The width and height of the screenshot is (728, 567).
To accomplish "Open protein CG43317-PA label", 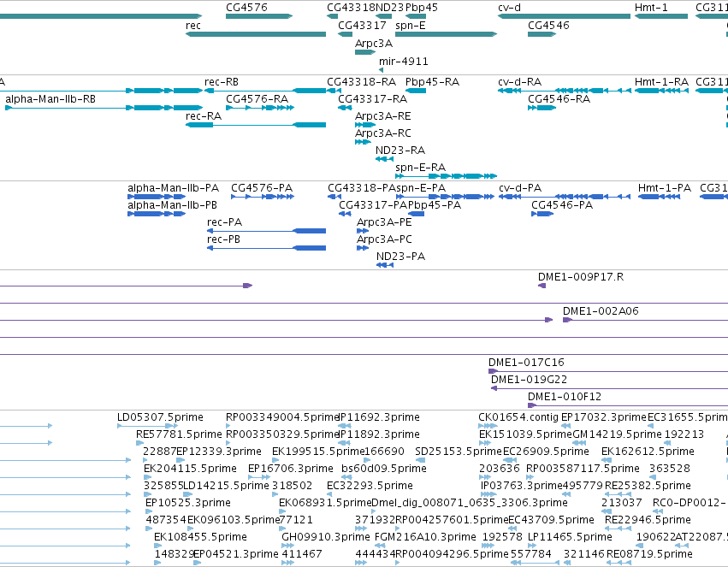I will (373, 205).
